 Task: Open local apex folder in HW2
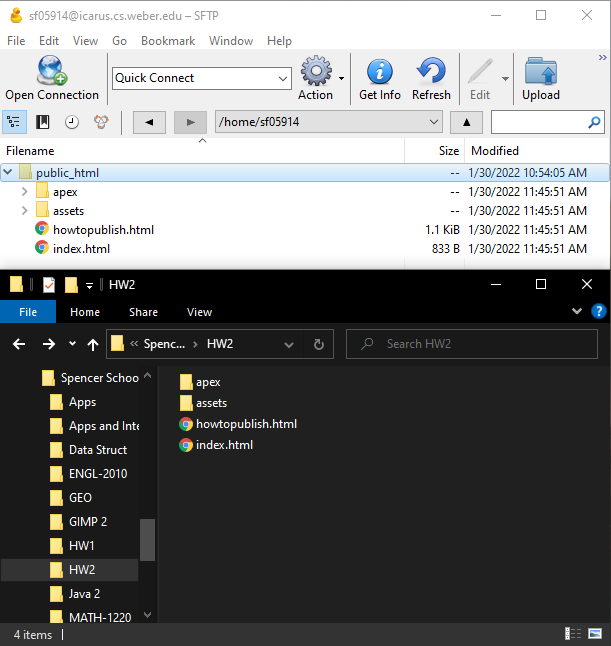[200, 382]
